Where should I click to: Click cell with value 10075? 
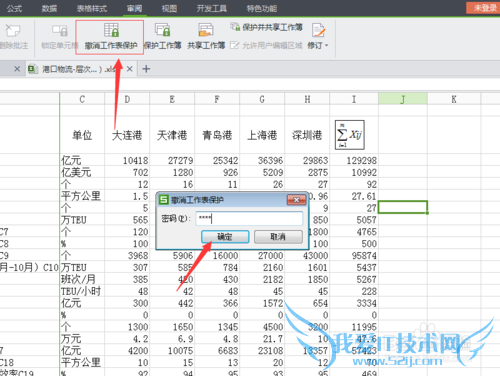[x=172, y=351]
